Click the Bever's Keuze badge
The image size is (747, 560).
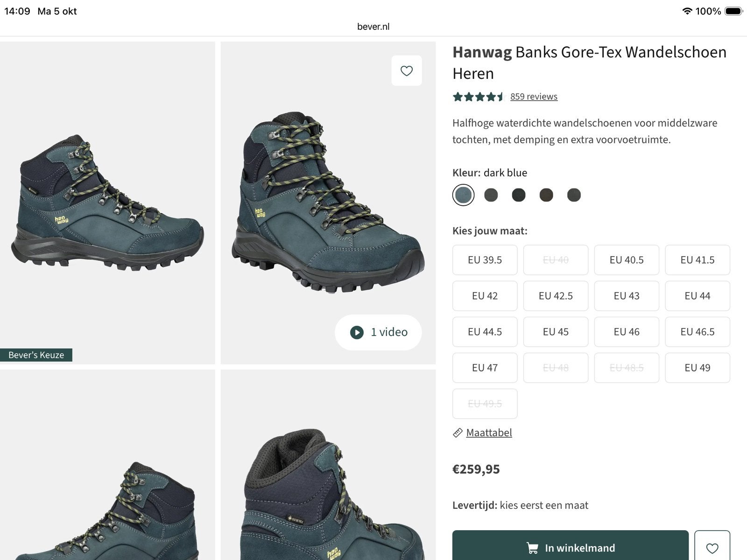click(36, 355)
